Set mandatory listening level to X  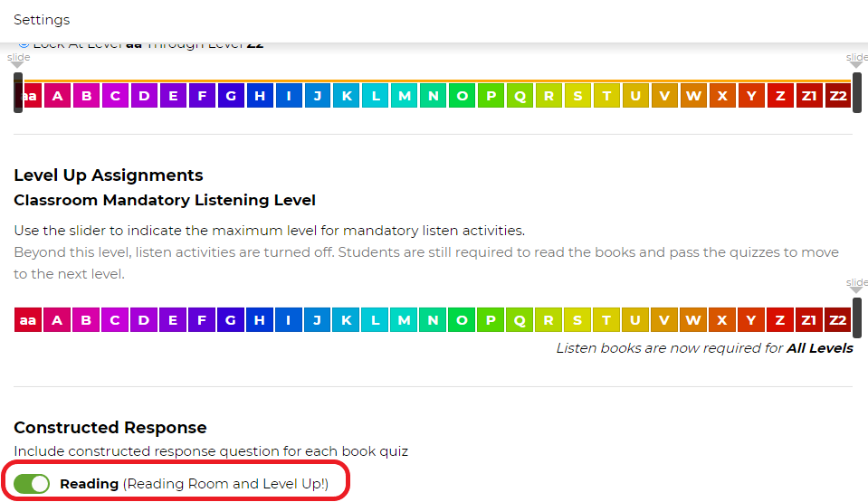722,320
